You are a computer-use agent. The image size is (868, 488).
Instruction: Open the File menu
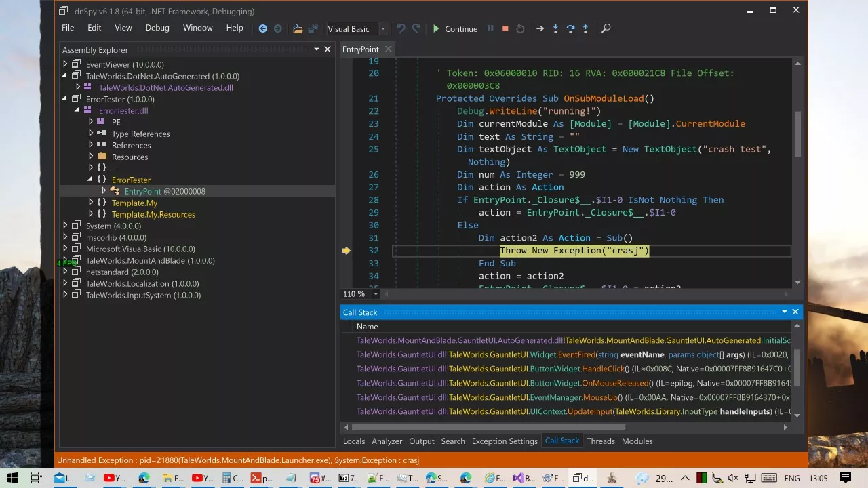[x=68, y=28]
